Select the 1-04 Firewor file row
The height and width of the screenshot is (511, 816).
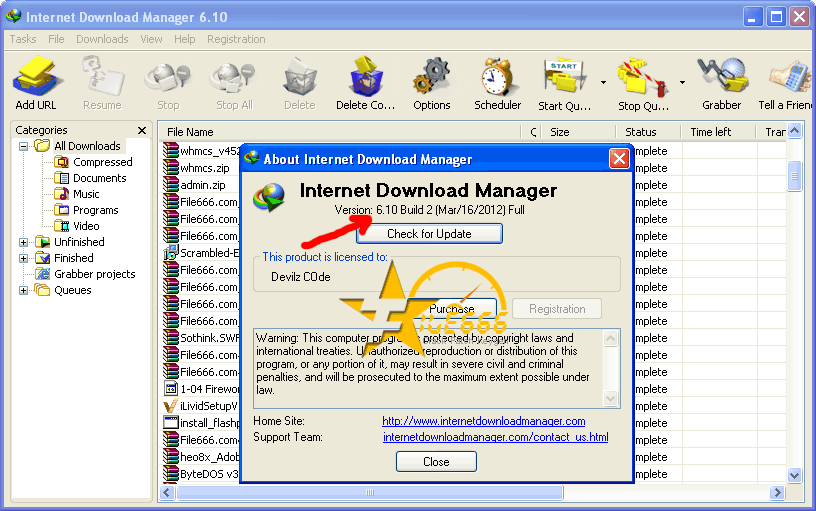[x=201, y=389]
